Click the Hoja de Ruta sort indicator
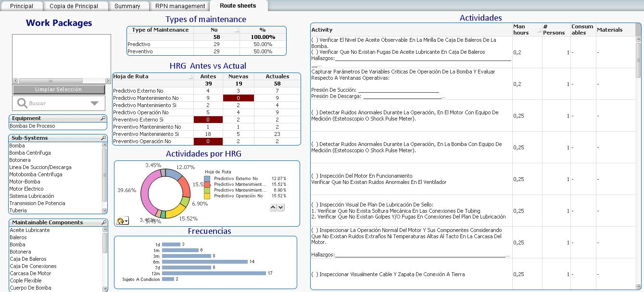This screenshot has width=644, height=292. click(190, 76)
